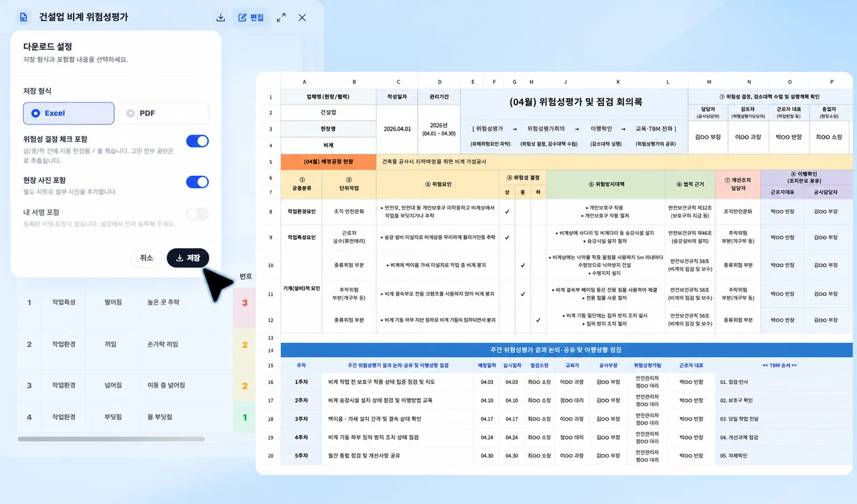The image size is (857, 504).
Task: Click the 저장 save button
Action: pos(188,258)
